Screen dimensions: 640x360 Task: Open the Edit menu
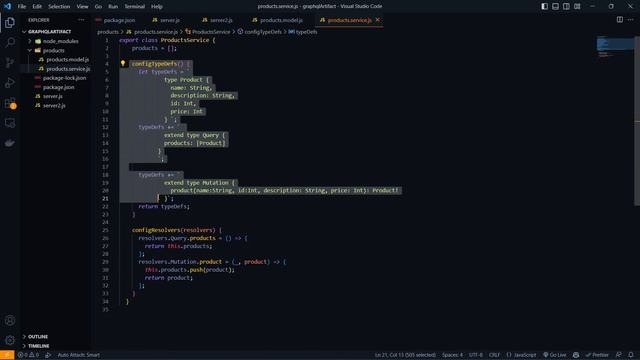click(x=37, y=7)
